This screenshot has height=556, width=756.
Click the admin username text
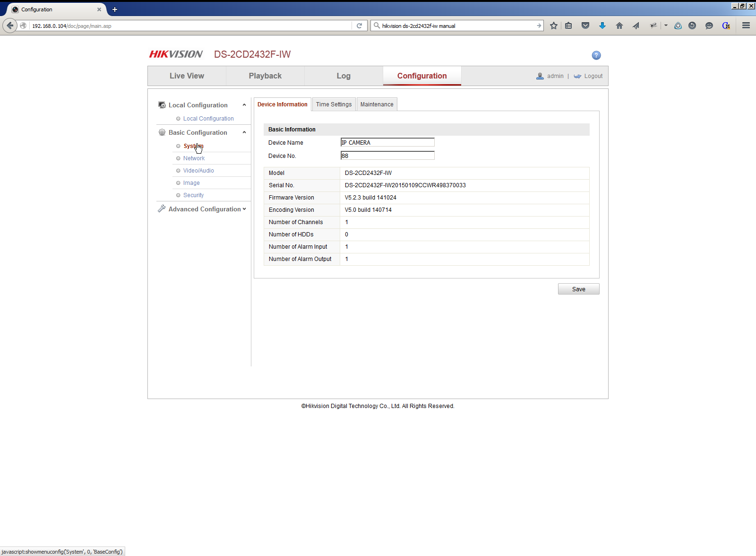555,76
